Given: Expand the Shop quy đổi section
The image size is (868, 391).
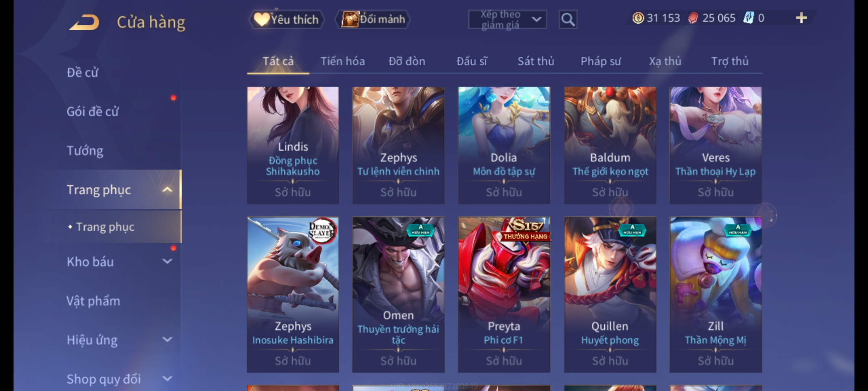Looking at the screenshot, I should point(167,379).
